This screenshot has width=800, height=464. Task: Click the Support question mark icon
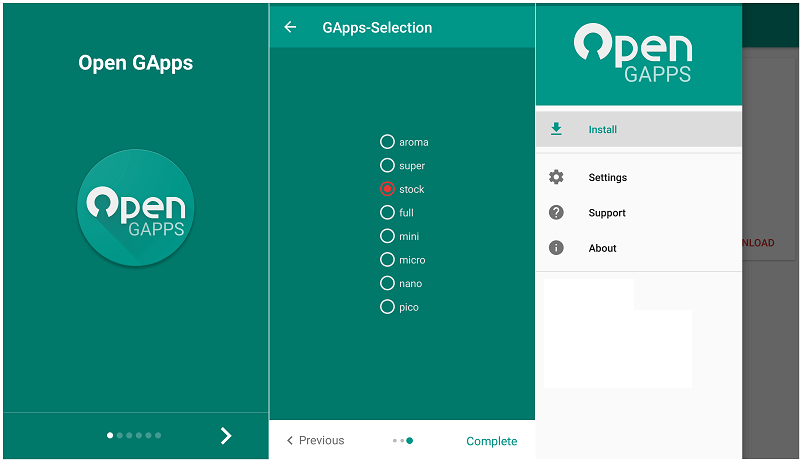(x=556, y=212)
